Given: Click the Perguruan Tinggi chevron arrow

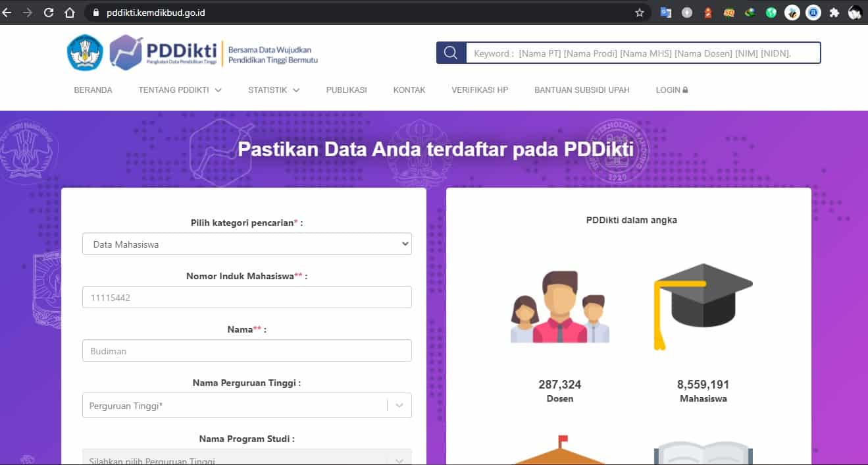Looking at the screenshot, I should (399, 405).
